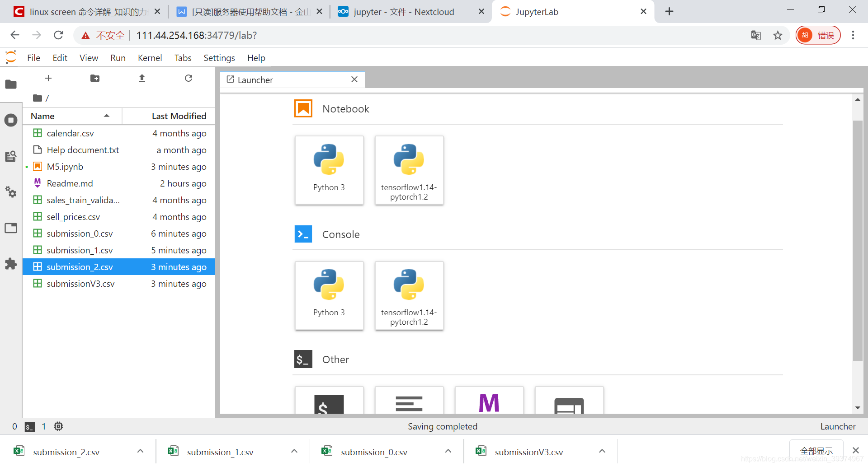868x467 pixels.
Task: Select Readme.md in file browser
Action: tap(119, 183)
